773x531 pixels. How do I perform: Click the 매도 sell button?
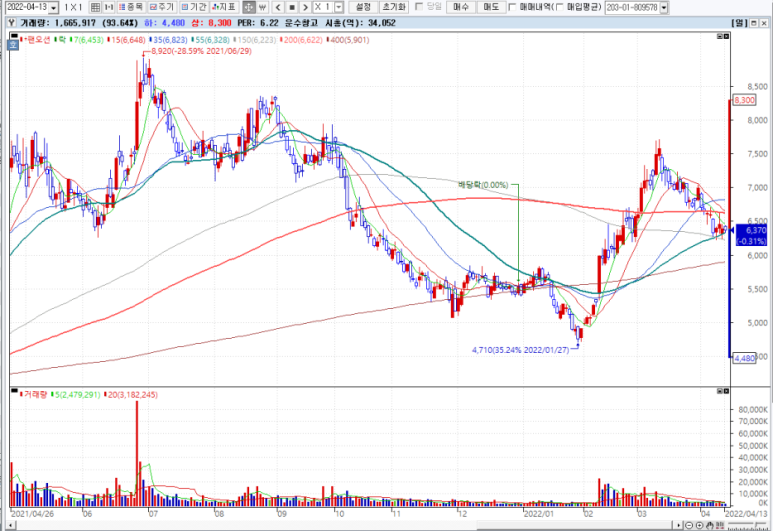click(x=491, y=7)
